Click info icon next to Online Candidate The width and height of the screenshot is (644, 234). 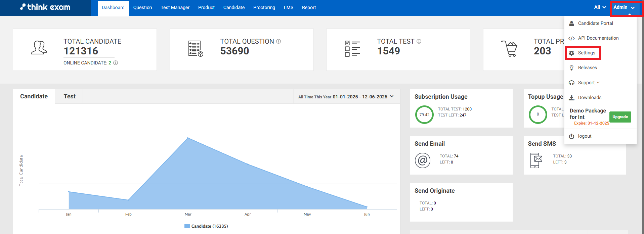tap(116, 63)
